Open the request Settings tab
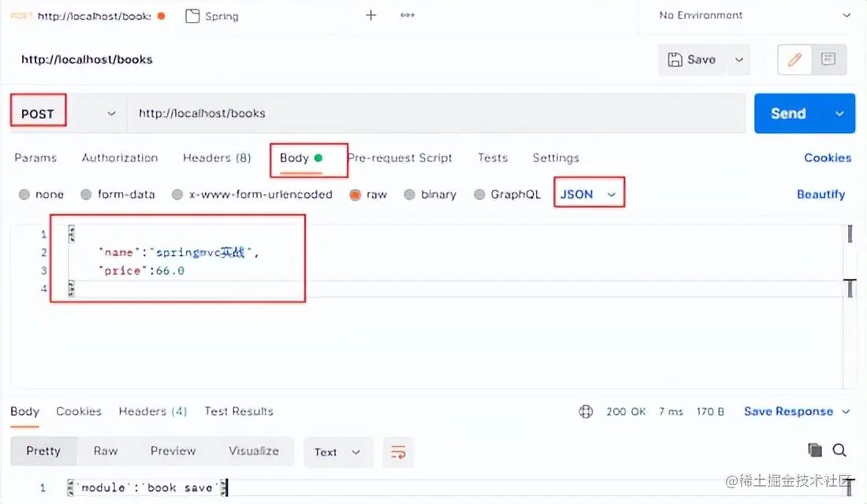This screenshot has height=504, width=867. [x=556, y=158]
